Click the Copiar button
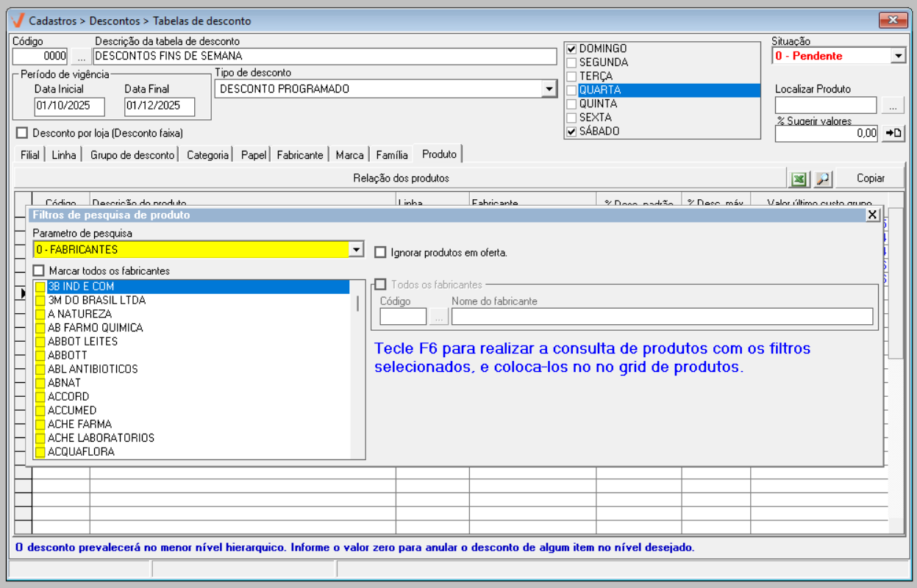Screen dimensions: 917x588 pos(870,179)
